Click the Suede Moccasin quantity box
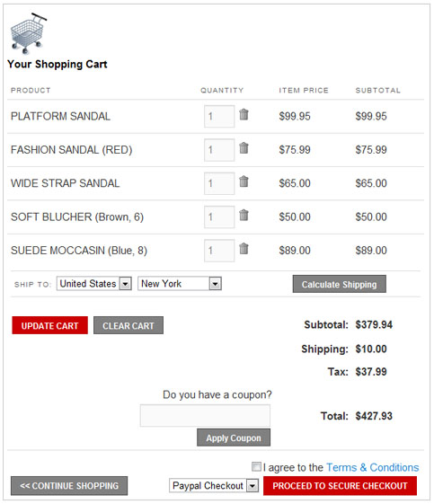This screenshot has height=504, width=434. [x=219, y=251]
